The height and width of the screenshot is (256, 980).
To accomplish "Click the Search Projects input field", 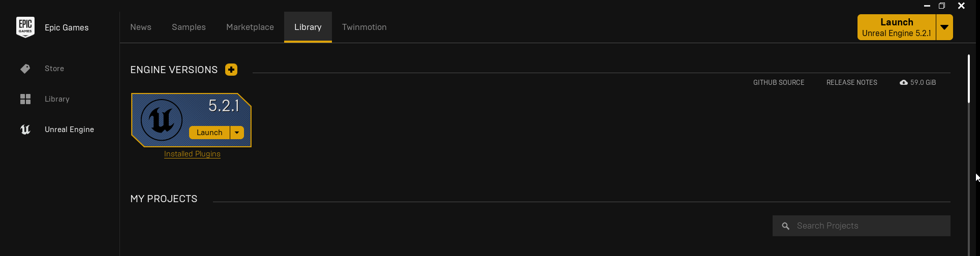I will [862, 226].
